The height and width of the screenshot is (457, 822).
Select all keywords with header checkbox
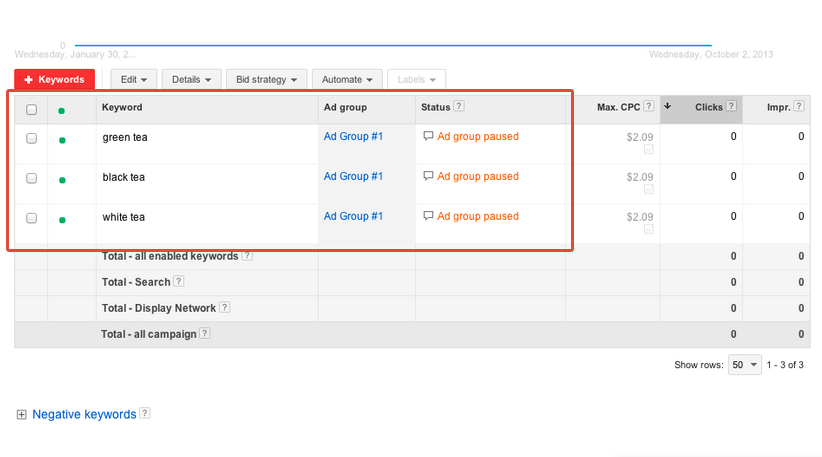tap(32, 110)
